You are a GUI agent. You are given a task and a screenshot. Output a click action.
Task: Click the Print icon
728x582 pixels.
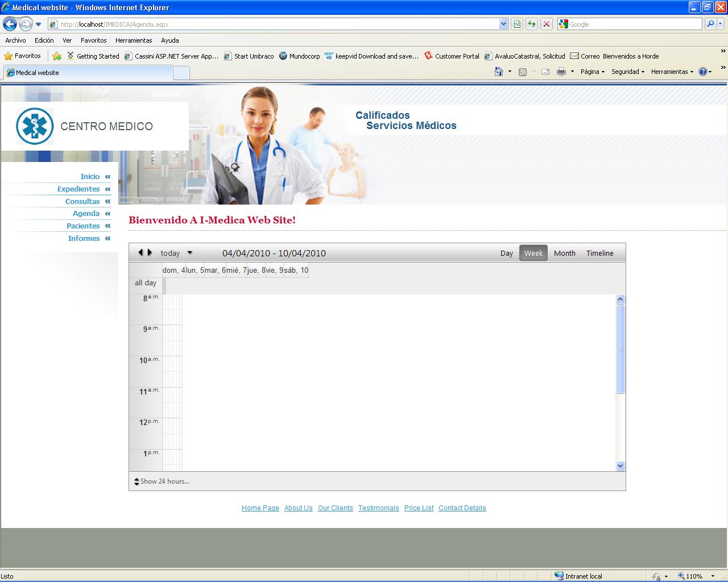click(x=561, y=72)
